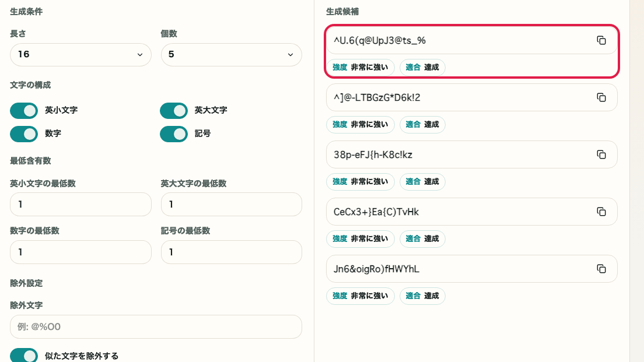The width and height of the screenshot is (644, 362).
Task: Select password text Jn6&oigRo)fHWYhL
Action: (376, 268)
